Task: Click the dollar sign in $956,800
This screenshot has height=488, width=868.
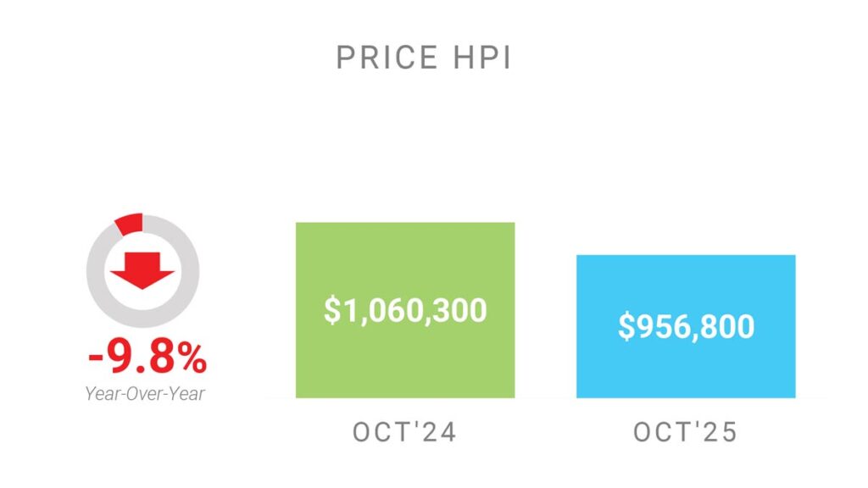Action: click(626, 326)
